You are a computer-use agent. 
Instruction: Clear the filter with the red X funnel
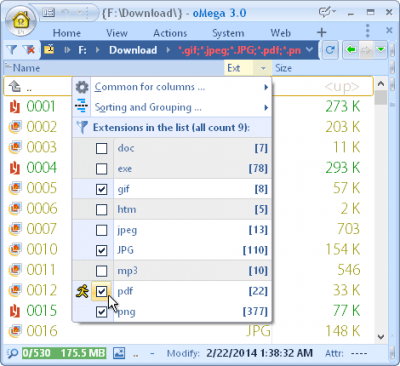point(29,50)
